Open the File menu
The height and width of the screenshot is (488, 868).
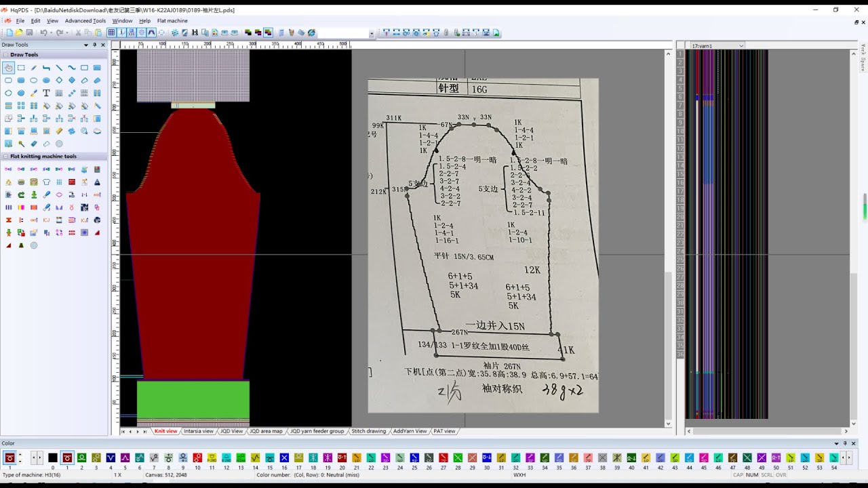click(20, 21)
